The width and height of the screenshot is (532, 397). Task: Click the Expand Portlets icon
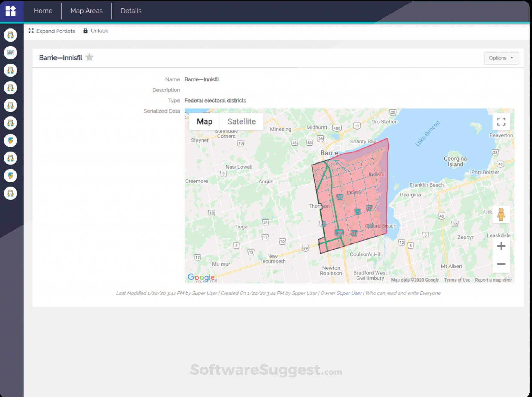pos(31,31)
